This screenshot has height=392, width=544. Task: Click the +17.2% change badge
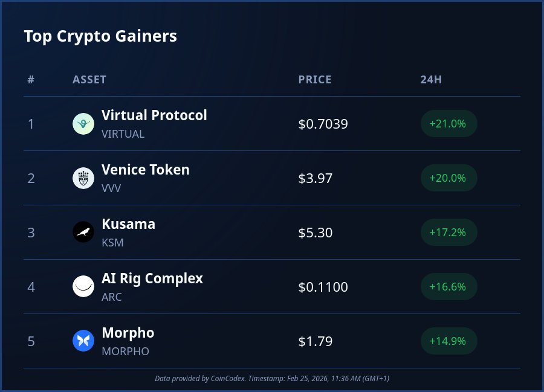tap(448, 233)
